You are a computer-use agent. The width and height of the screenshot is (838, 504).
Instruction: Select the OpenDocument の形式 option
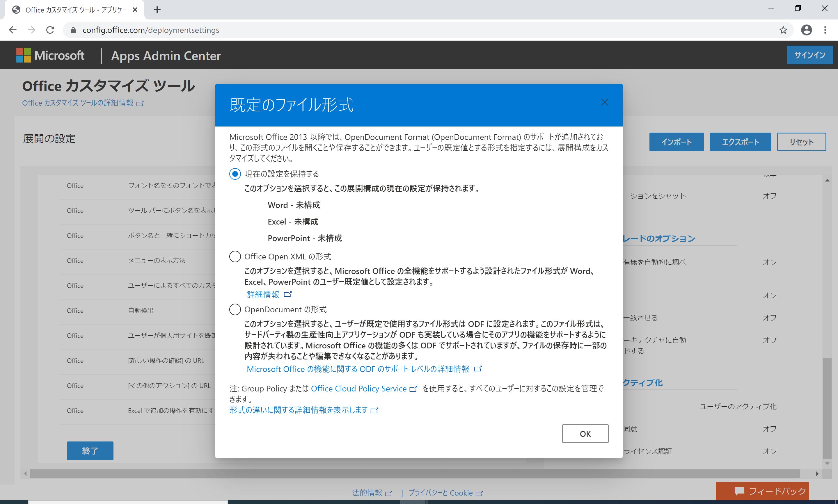[x=235, y=309]
